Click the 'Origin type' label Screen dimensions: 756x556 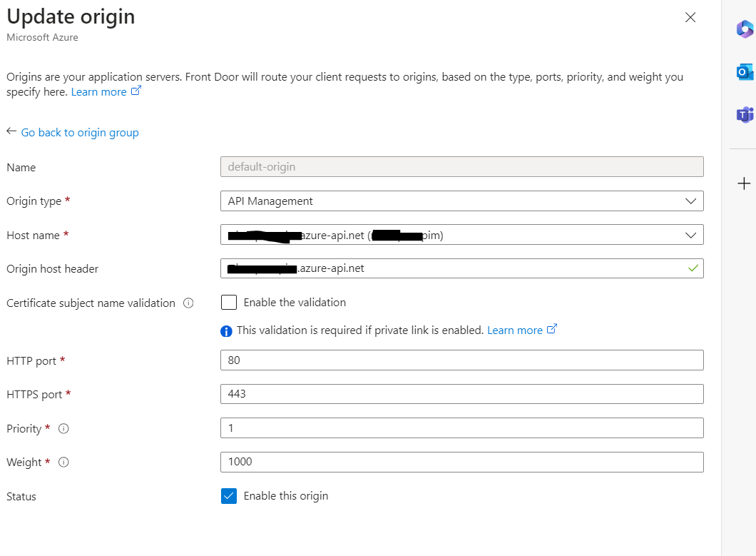[x=34, y=201]
